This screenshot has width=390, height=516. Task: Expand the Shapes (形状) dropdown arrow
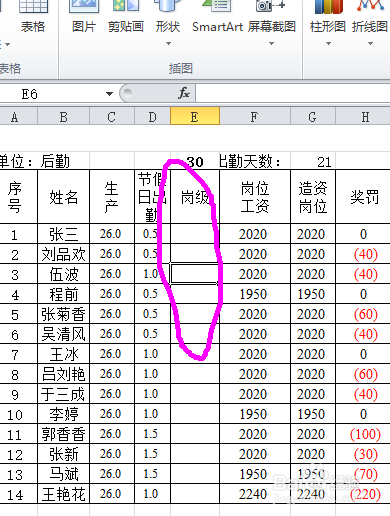click(x=168, y=43)
